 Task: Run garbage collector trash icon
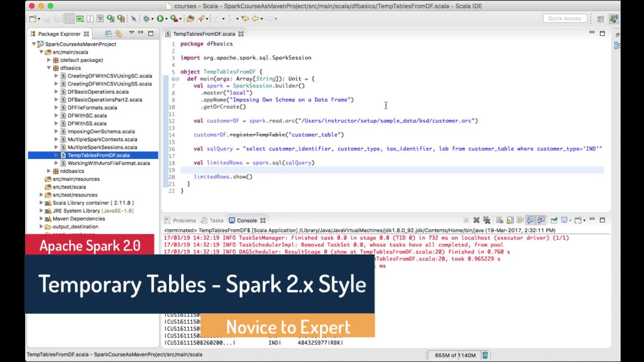485,355
